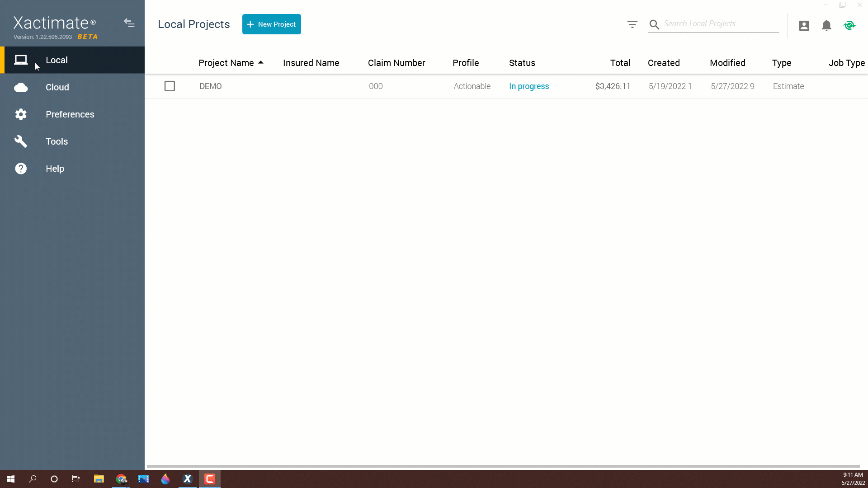Open the filter options icon
The height and width of the screenshot is (488, 868).
632,24
